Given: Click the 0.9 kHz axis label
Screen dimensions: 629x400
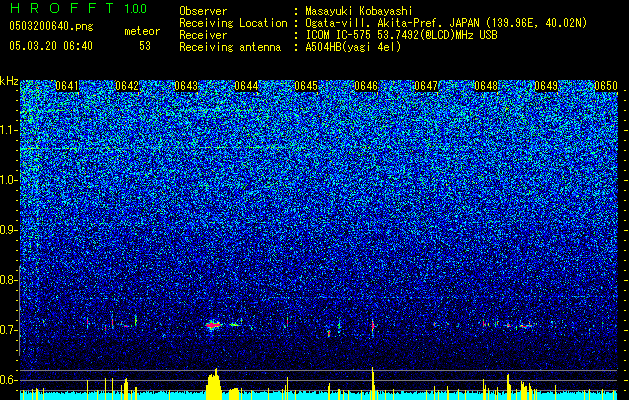Looking at the screenshot, I should click(9, 230).
